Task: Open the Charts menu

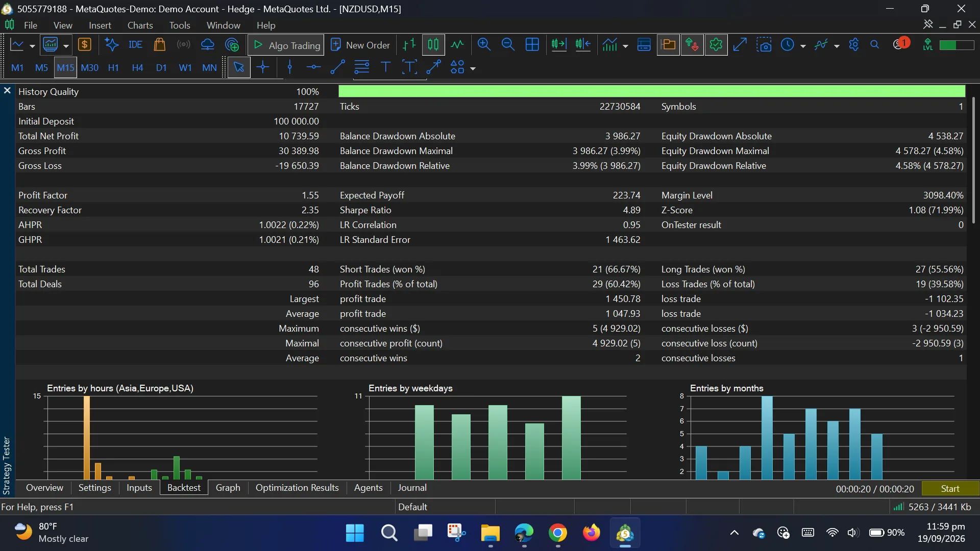Action: click(x=140, y=25)
